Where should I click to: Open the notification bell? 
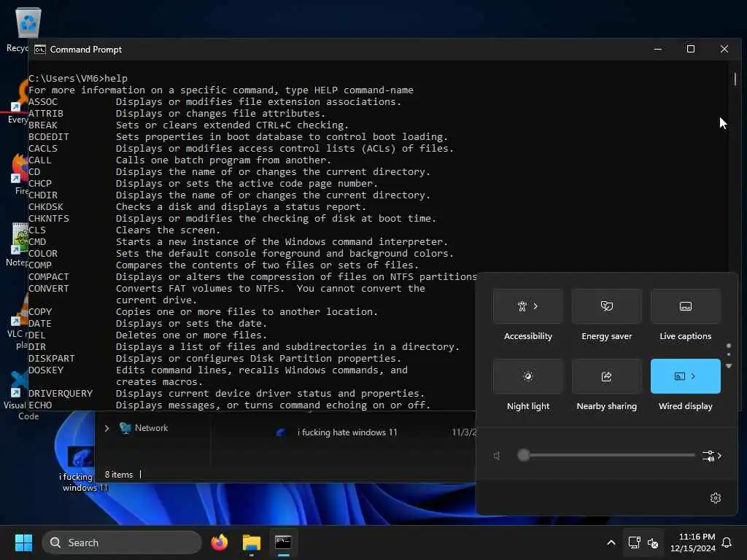click(x=727, y=542)
